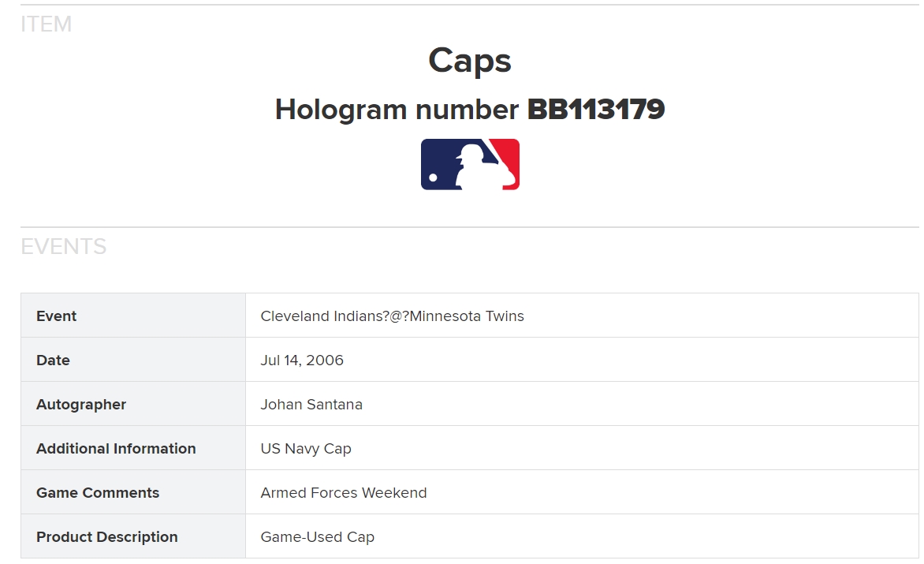This screenshot has width=924, height=564.
Task: Click the hologram number BB113179
Action: click(596, 110)
